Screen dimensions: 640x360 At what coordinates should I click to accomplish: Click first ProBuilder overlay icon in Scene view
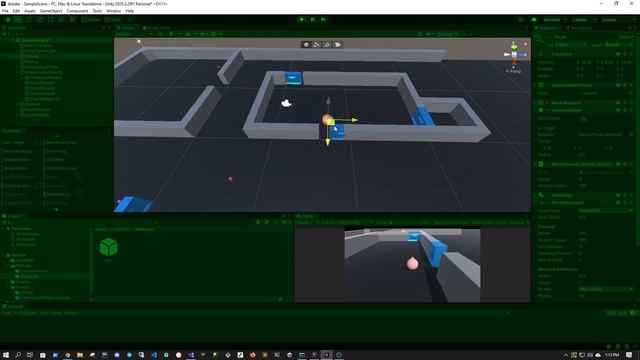[306, 44]
